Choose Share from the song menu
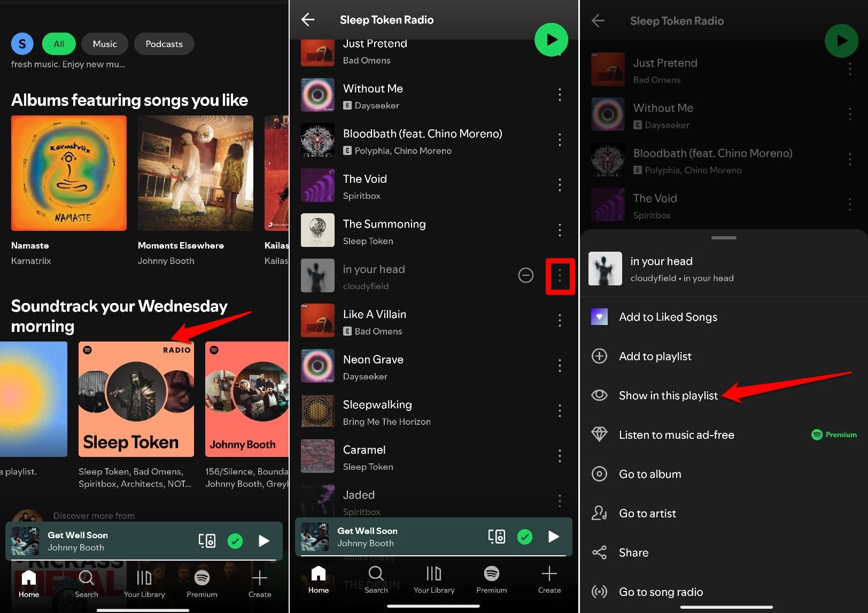Viewport: 868px width, 613px height. point(724,553)
